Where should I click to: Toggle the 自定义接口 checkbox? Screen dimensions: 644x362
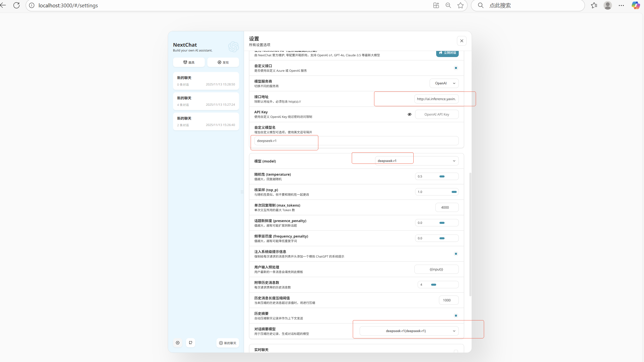456,68
